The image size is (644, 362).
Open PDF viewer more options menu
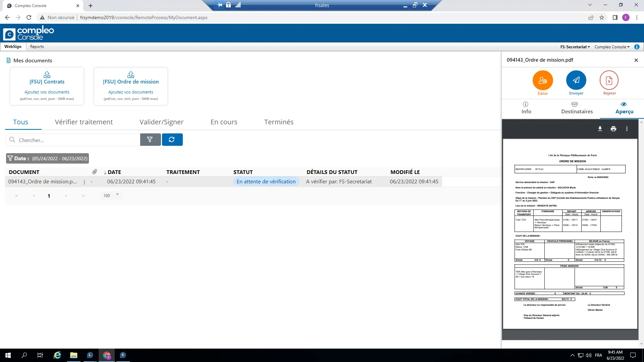[x=627, y=129]
